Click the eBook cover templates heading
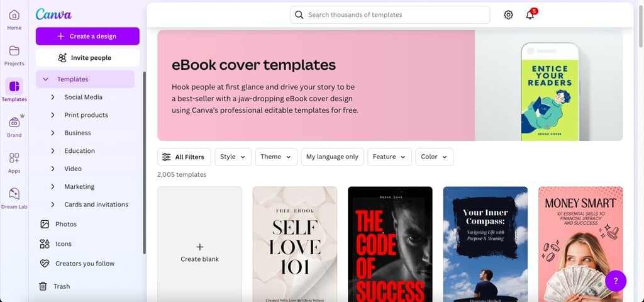 pos(254,65)
